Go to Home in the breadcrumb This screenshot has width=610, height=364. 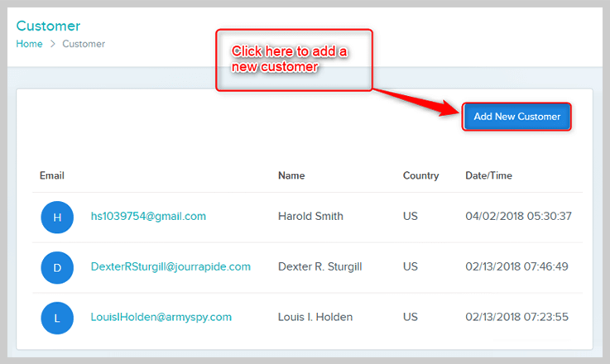point(29,44)
